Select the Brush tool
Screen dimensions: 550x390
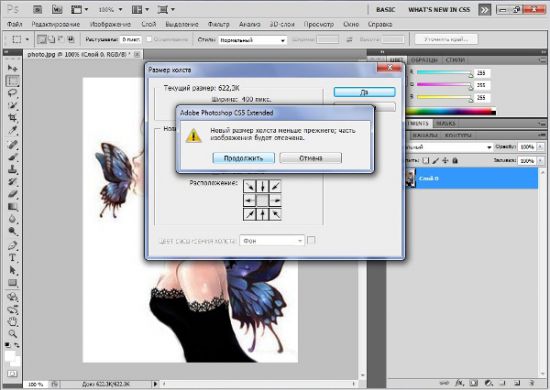(x=13, y=157)
